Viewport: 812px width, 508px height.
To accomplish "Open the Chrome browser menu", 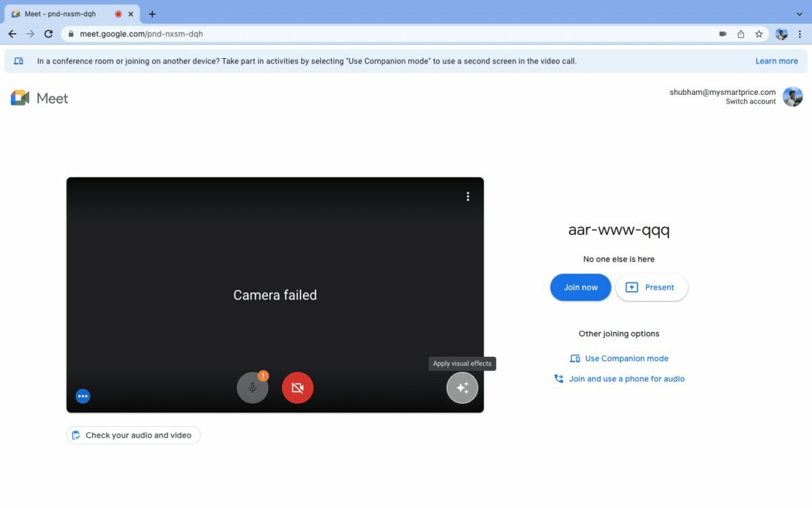I will point(800,33).
